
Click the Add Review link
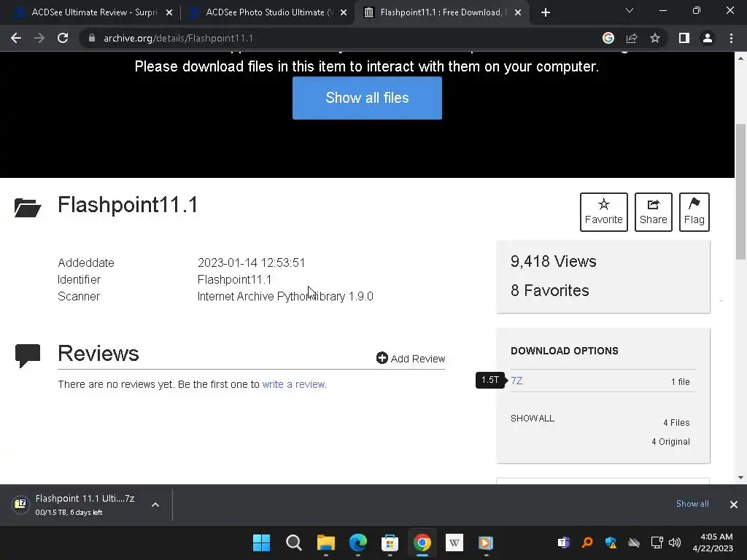coord(411,359)
